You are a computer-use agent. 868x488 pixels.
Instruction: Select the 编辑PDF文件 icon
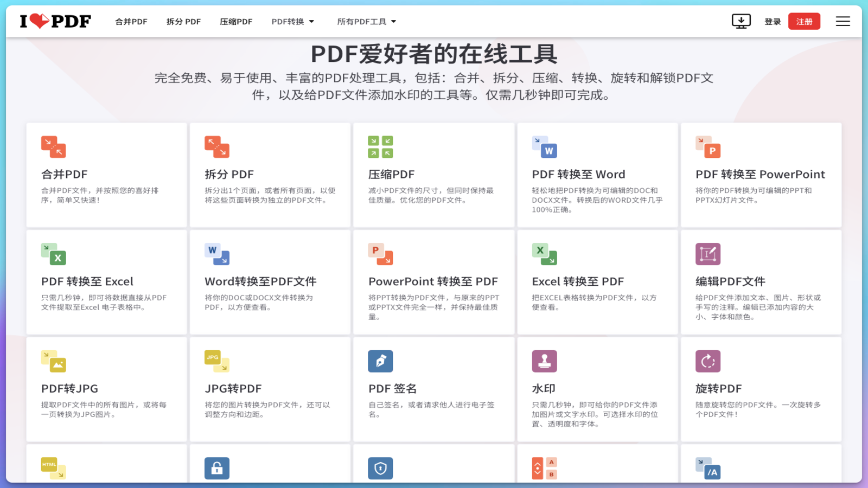pyautogui.click(x=707, y=254)
